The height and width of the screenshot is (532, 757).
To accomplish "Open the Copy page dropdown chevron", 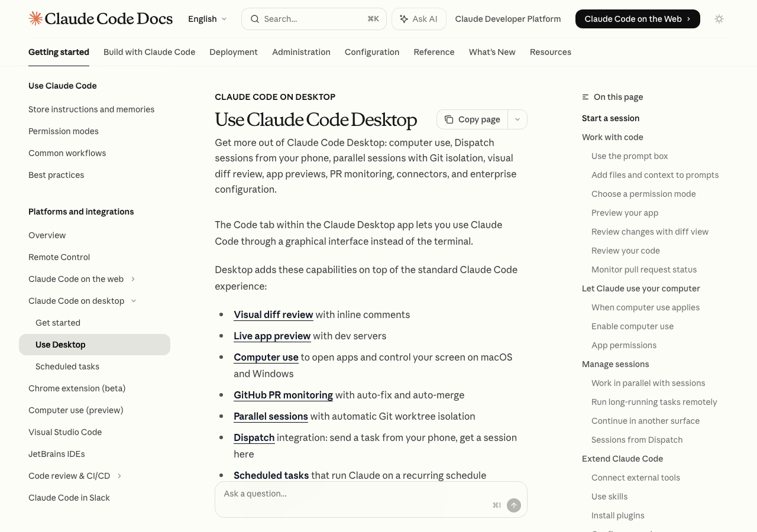I will tap(516, 119).
